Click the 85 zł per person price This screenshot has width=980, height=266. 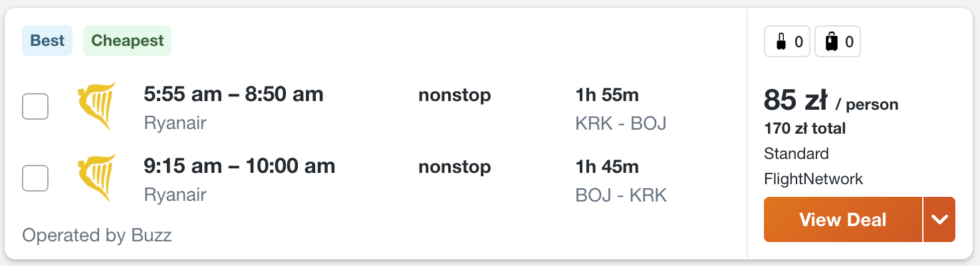[796, 101]
